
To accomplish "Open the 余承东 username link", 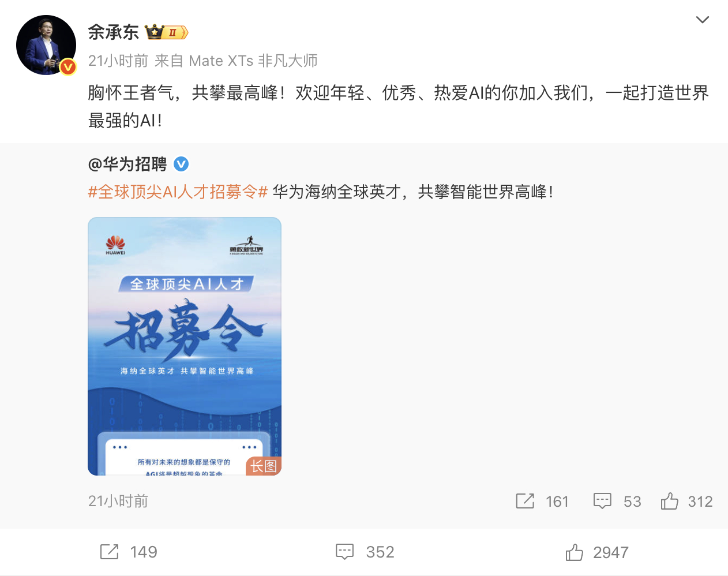I will point(113,32).
